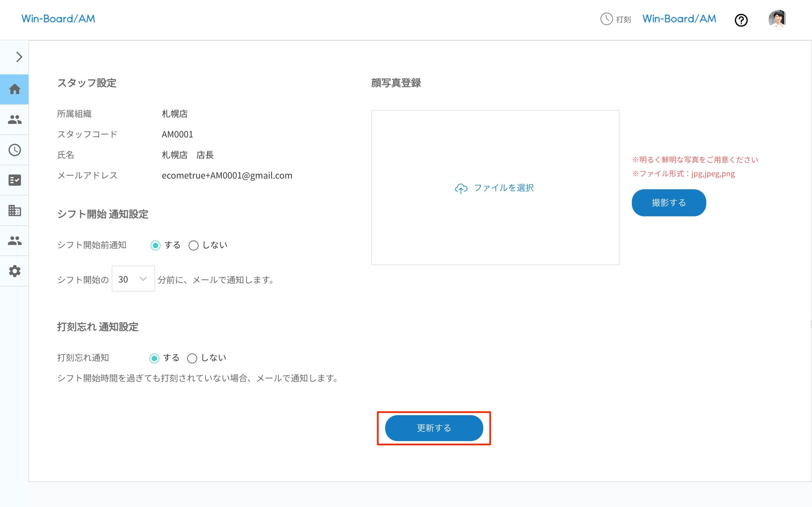
Task: Select the staff management icon in the sidebar
Action: pyautogui.click(x=14, y=119)
